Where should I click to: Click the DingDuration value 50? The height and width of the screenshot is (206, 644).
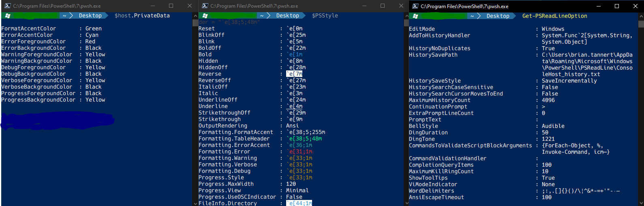coord(545,133)
